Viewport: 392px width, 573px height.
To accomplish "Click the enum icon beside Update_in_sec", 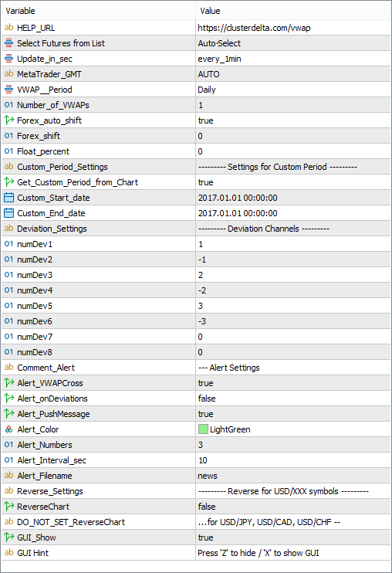I will [8, 59].
